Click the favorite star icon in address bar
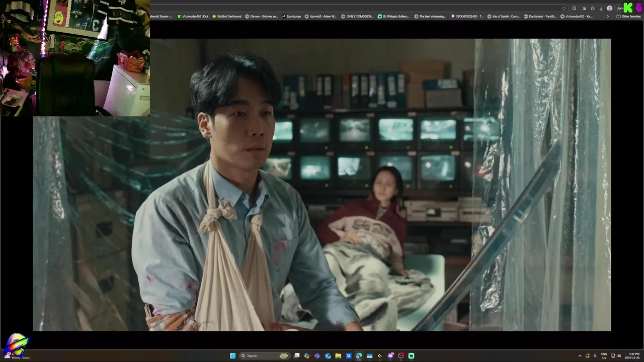 tap(564, 8)
